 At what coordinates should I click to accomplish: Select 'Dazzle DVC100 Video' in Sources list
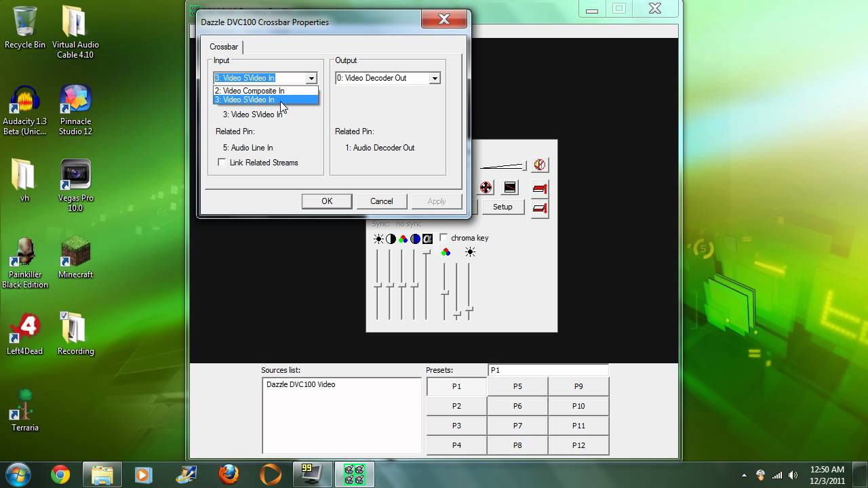click(x=300, y=384)
